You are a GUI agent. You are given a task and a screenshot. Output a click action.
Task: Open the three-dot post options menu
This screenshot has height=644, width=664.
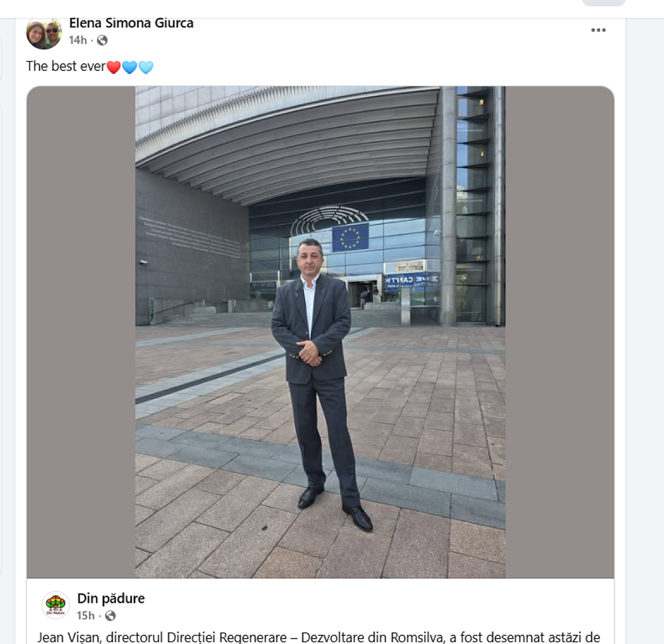pos(598,30)
